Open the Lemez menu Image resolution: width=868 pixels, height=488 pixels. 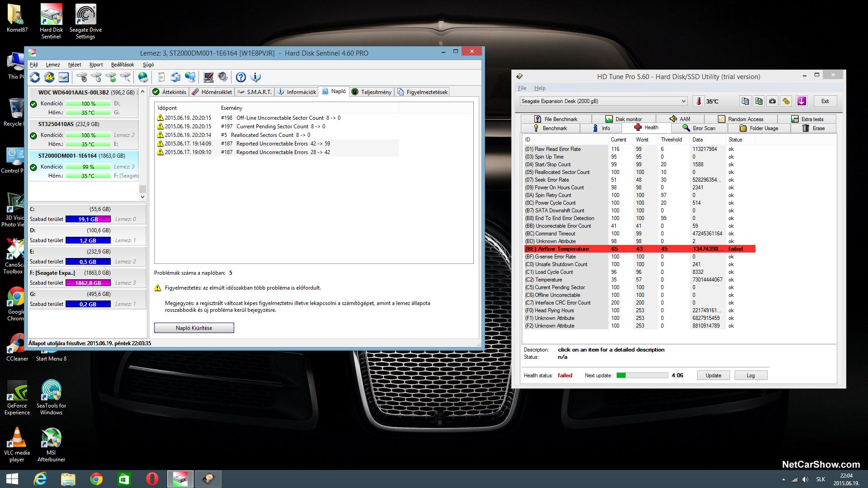53,65
